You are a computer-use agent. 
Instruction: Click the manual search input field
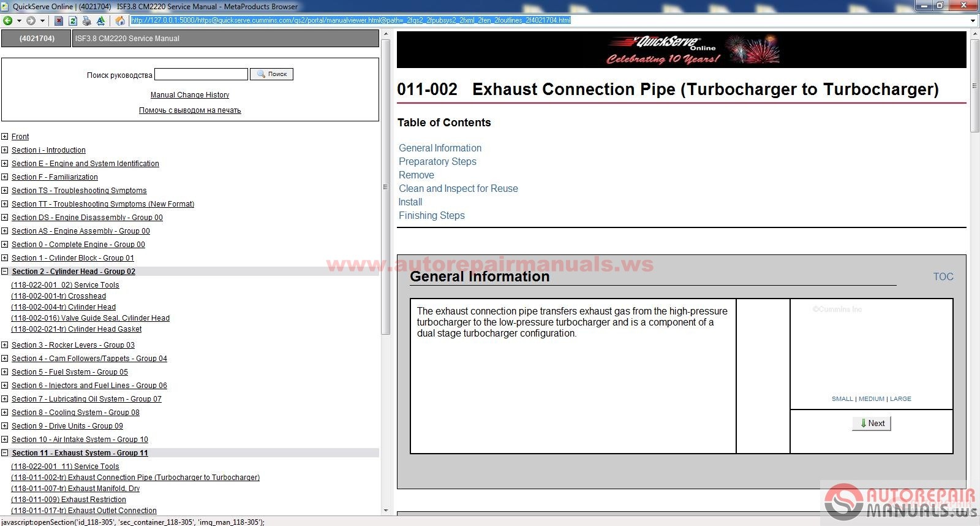[x=201, y=74]
